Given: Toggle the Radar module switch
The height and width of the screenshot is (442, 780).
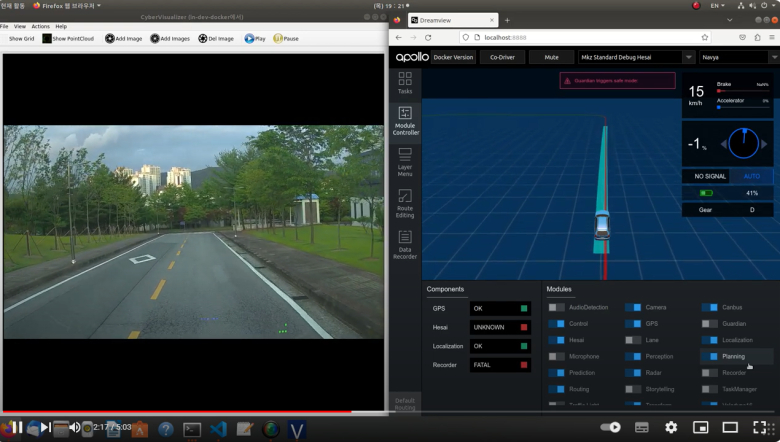Looking at the screenshot, I should point(633,373).
